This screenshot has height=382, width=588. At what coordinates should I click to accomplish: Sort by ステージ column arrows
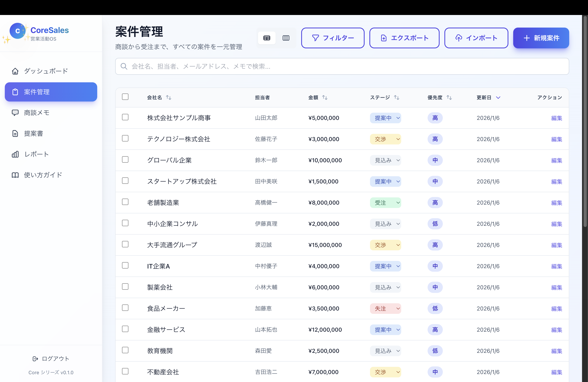[396, 97]
